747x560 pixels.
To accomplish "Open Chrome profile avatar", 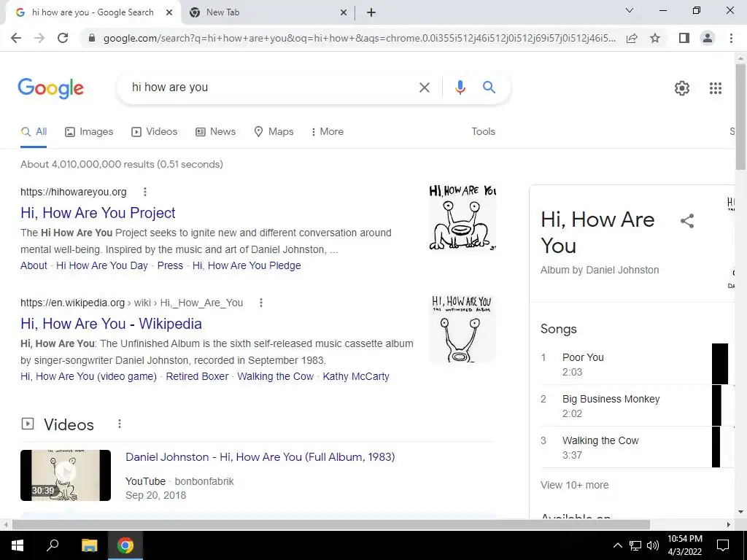I will [x=708, y=38].
